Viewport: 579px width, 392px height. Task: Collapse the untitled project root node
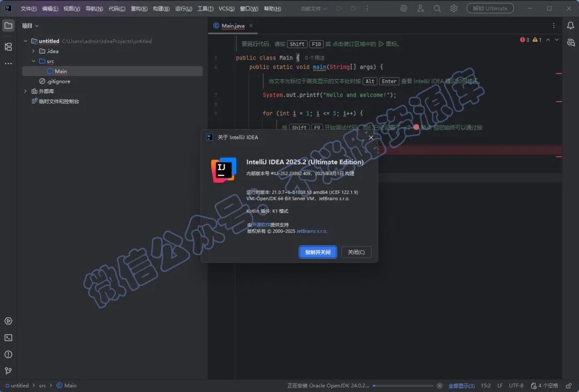26,41
